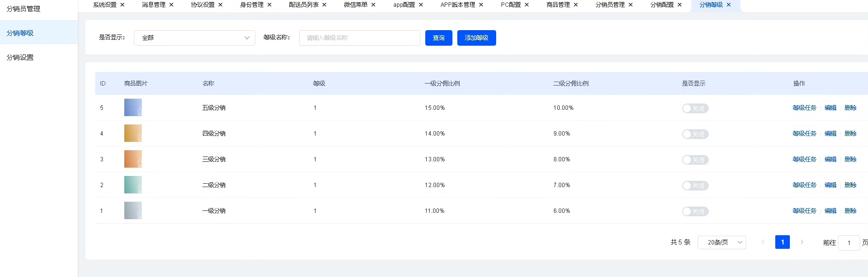This screenshot has width=868, height=277.
Task: Close the 消息管理 tab using X icon
Action: (x=171, y=5)
